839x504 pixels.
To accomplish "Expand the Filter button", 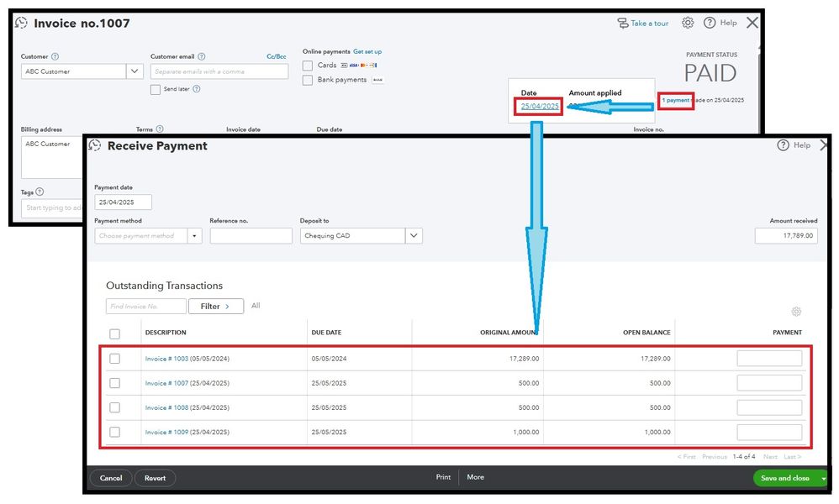I will coord(216,307).
